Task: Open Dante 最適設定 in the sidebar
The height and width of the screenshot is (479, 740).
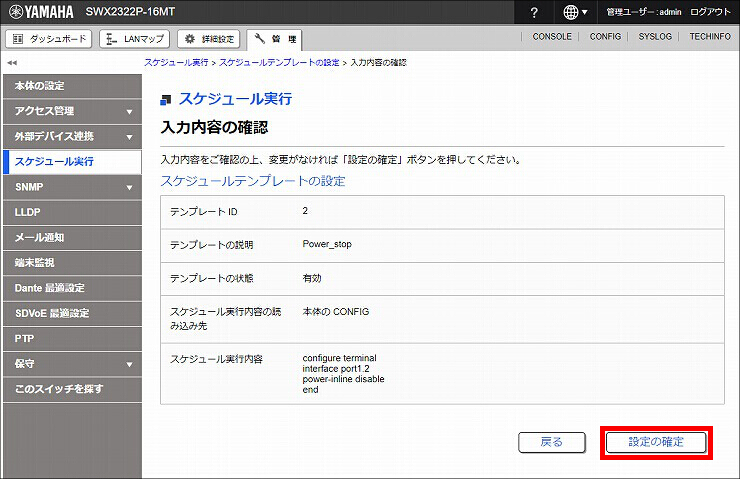Action: click(72, 288)
